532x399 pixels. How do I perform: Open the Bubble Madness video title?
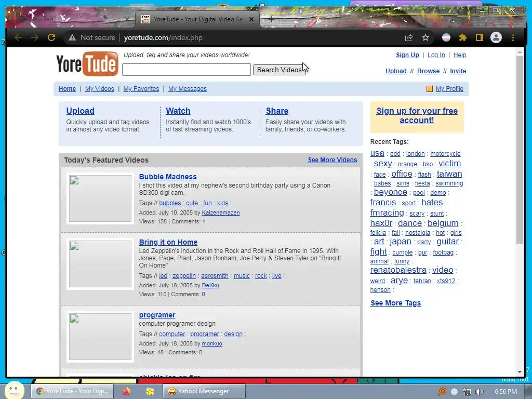tap(168, 177)
